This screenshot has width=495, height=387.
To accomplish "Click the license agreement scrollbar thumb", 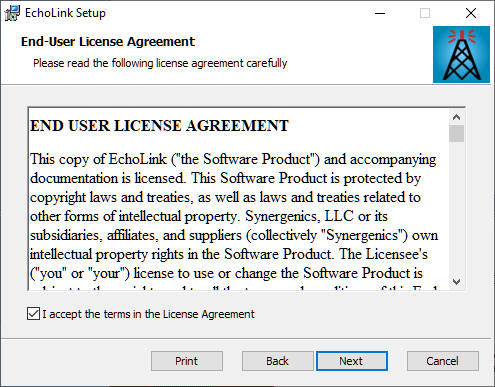I will [x=456, y=133].
